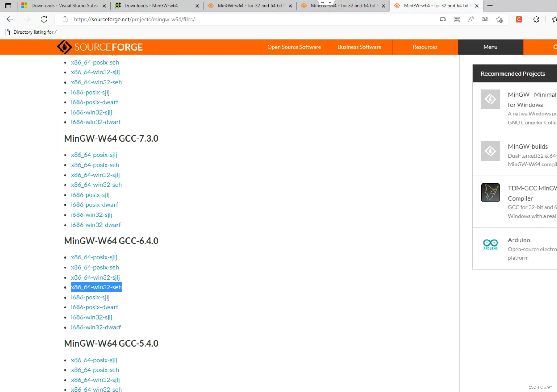
Task: Open the dark Menu button
Action: 490,47
